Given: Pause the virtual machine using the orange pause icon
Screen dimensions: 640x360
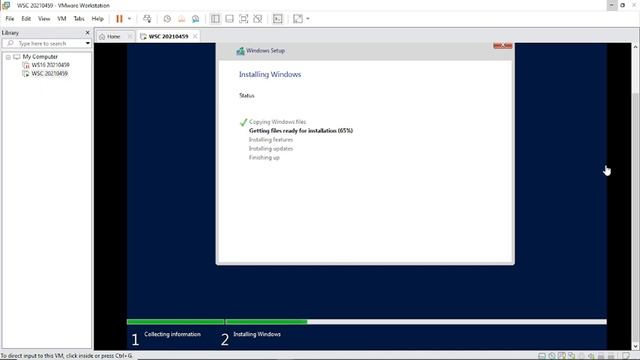Looking at the screenshot, I should (119, 19).
